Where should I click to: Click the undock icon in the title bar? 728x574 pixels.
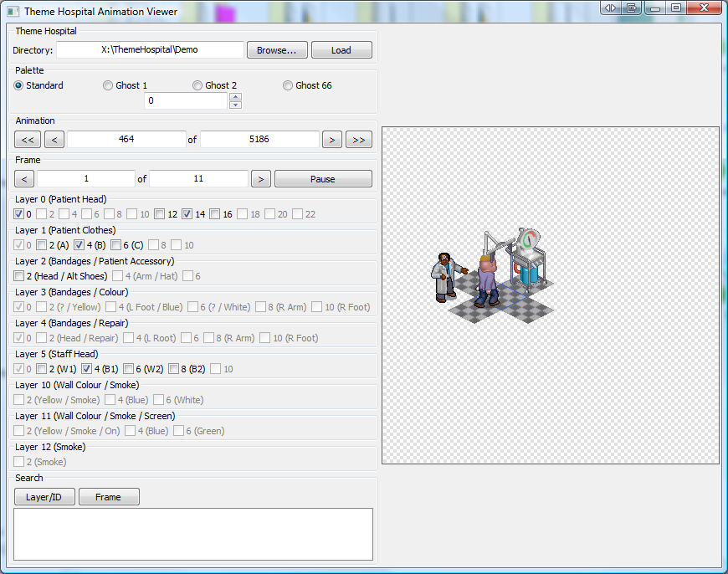point(630,8)
